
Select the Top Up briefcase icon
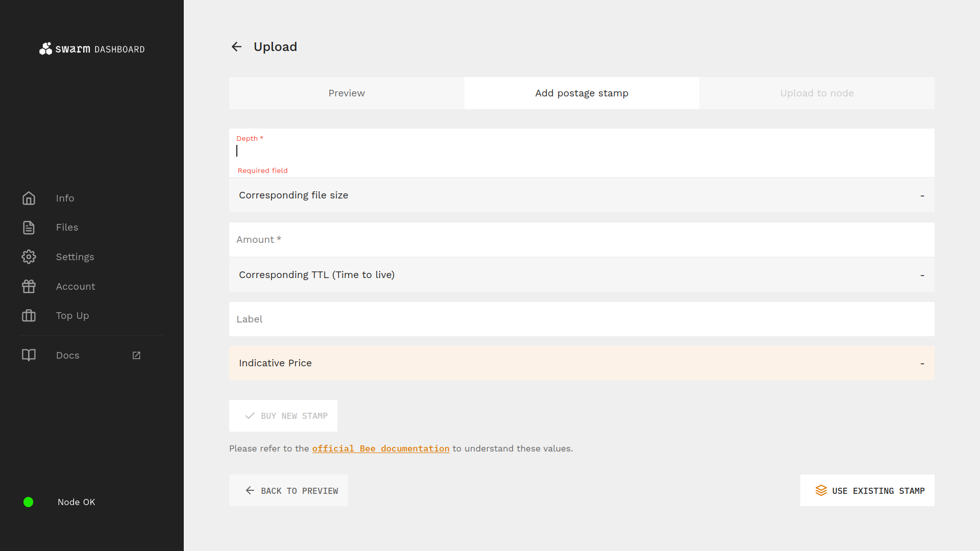29,315
